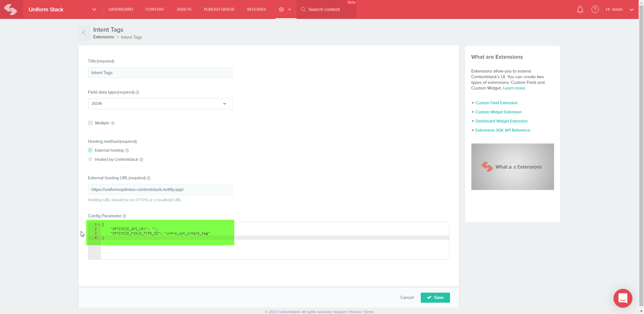
Task: Follow the Learn more link
Action: pos(514,88)
